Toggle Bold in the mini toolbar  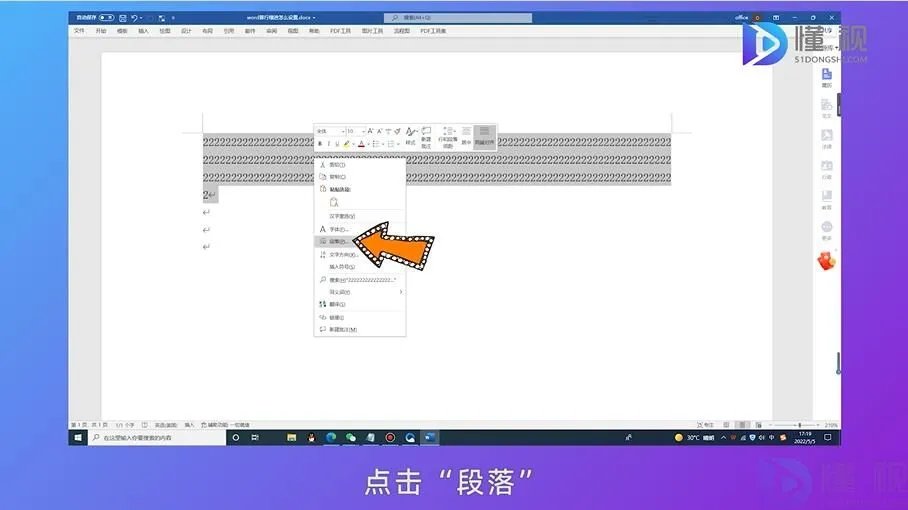click(320, 144)
